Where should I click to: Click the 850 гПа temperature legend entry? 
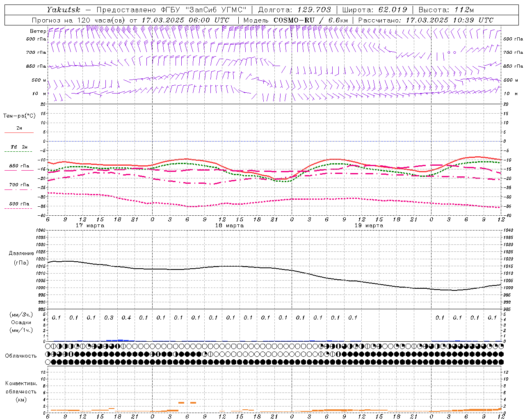19,166
